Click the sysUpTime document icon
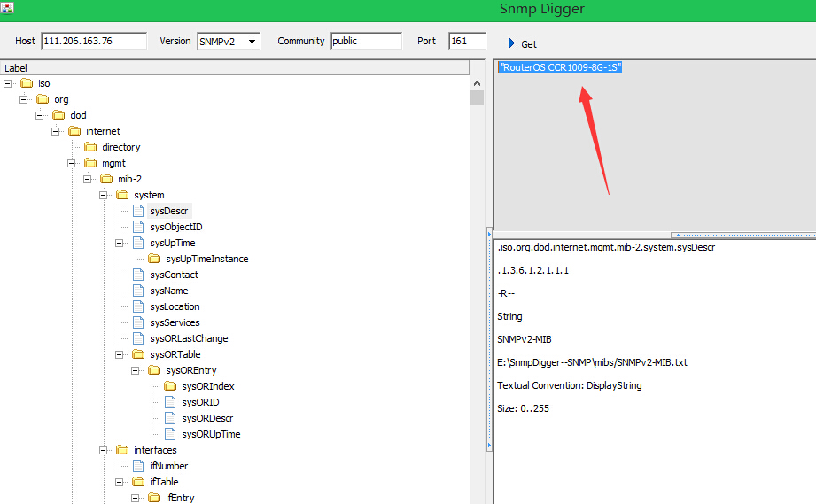Screen dimensions: 816x504 point(138,243)
